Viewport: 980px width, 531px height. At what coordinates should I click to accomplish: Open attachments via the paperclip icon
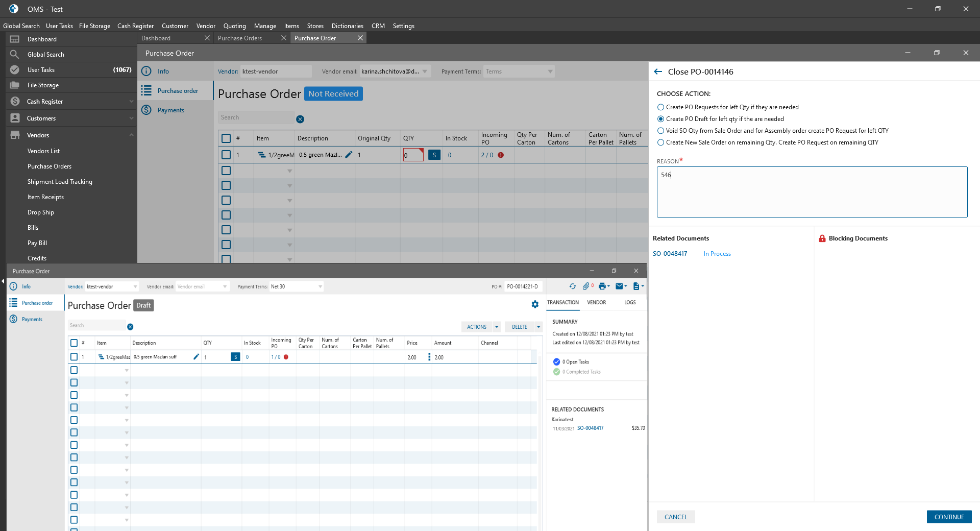tap(586, 286)
